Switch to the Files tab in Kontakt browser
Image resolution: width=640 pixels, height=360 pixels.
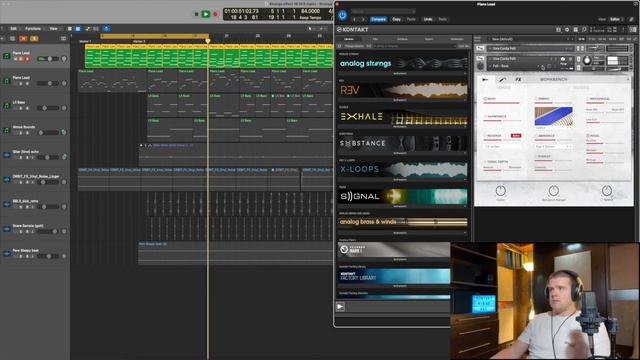click(x=375, y=39)
